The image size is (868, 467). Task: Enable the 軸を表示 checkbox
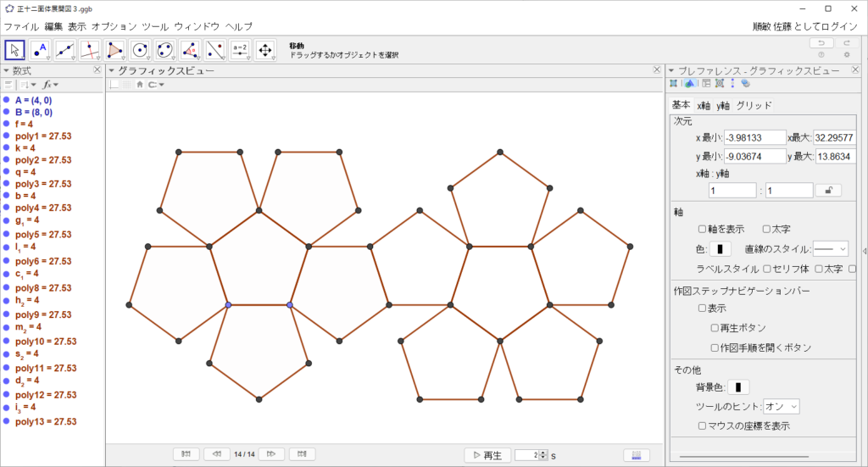pyautogui.click(x=702, y=229)
